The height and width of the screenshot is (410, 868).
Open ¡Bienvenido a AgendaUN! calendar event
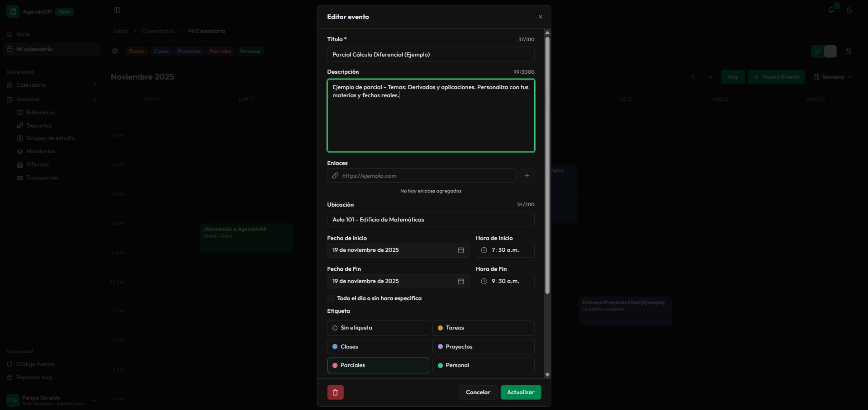coord(246,237)
